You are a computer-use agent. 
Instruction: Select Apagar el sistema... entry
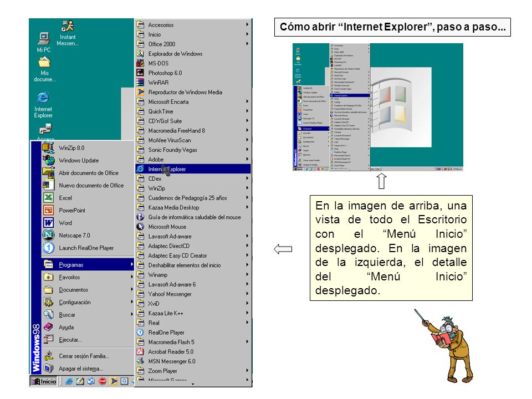(x=88, y=369)
